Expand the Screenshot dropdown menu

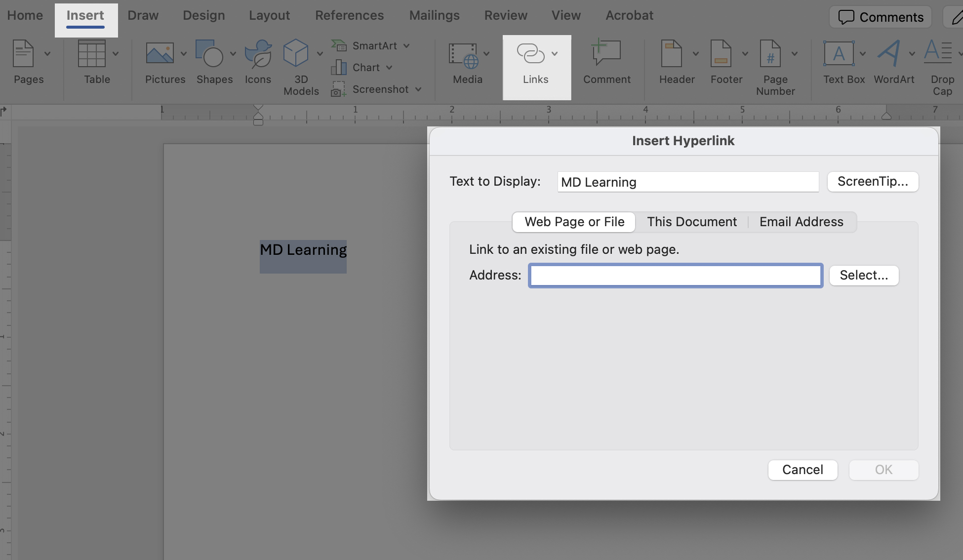418,89
